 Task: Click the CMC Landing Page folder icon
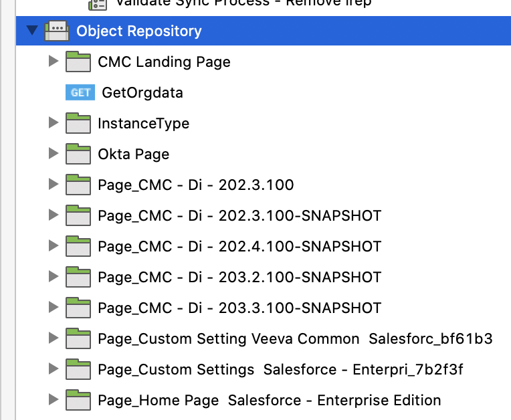(x=78, y=62)
